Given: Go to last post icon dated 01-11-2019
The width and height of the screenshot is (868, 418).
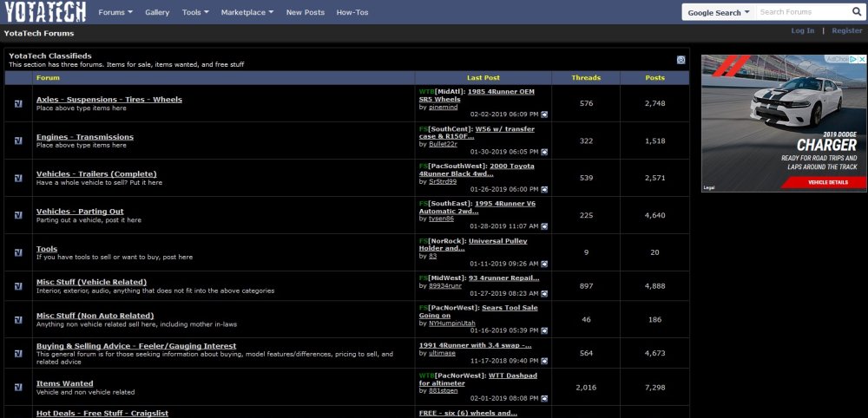Looking at the screenshot, I should (x=544, y=264).
